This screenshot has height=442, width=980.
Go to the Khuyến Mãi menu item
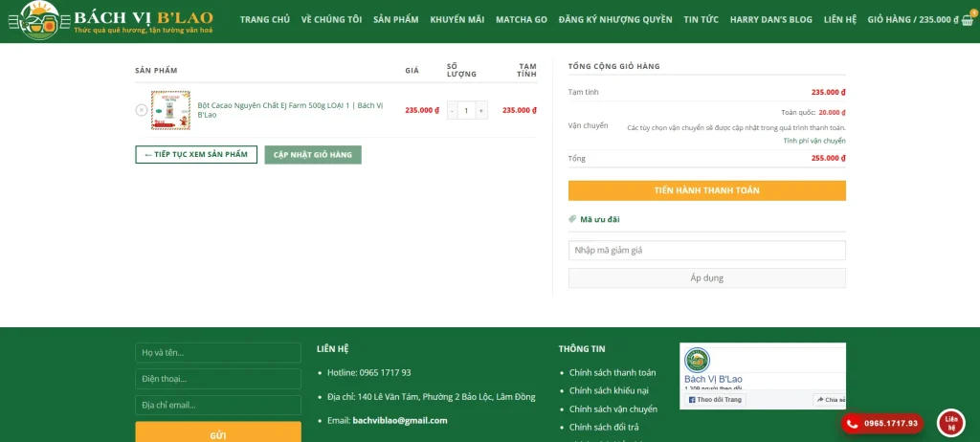457,19
